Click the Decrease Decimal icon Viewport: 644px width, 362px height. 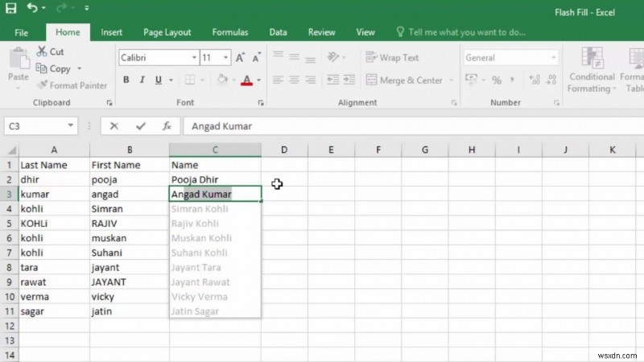point(551,80)
